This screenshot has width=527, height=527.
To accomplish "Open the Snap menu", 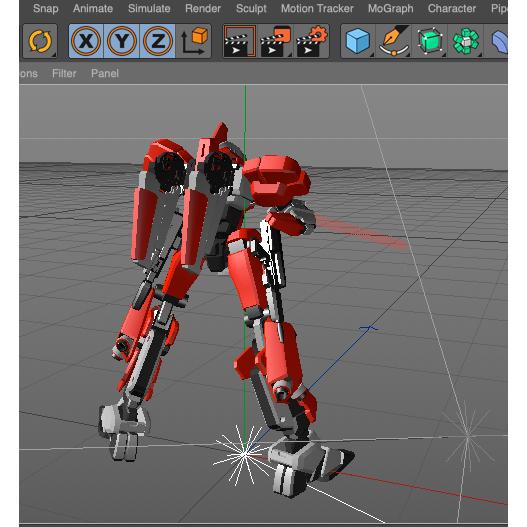I will (x=46, y=8).
